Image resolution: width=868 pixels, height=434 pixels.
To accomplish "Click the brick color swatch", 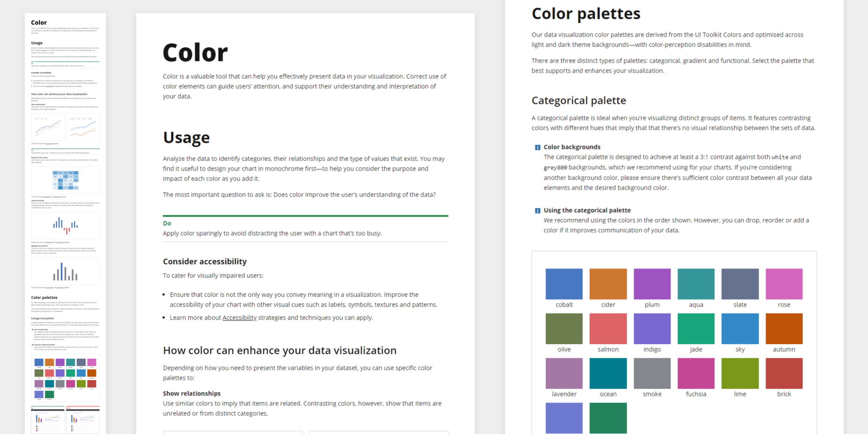I will tap(784, 373).
